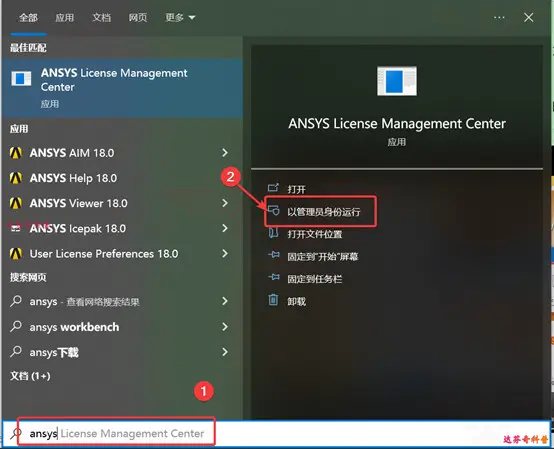Click the search icon beside 'ansys workbench'
Image resolution: width=554 pixels, height=449 pixels.
tap(16, 326)
